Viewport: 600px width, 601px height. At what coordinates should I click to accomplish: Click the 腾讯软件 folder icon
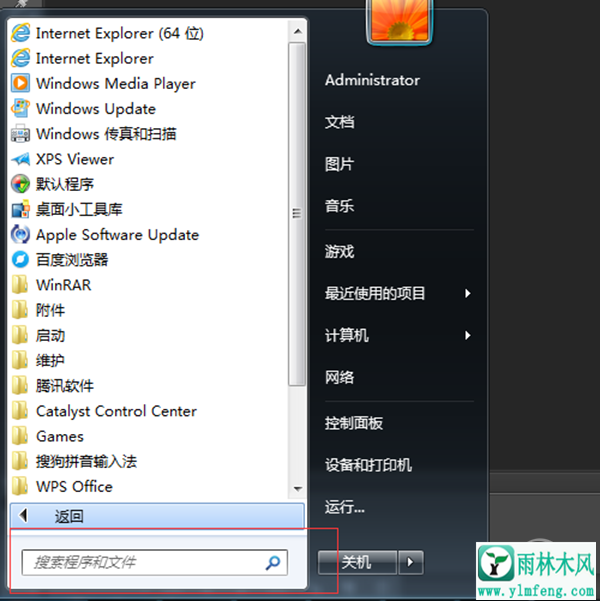tap(20, 386)
